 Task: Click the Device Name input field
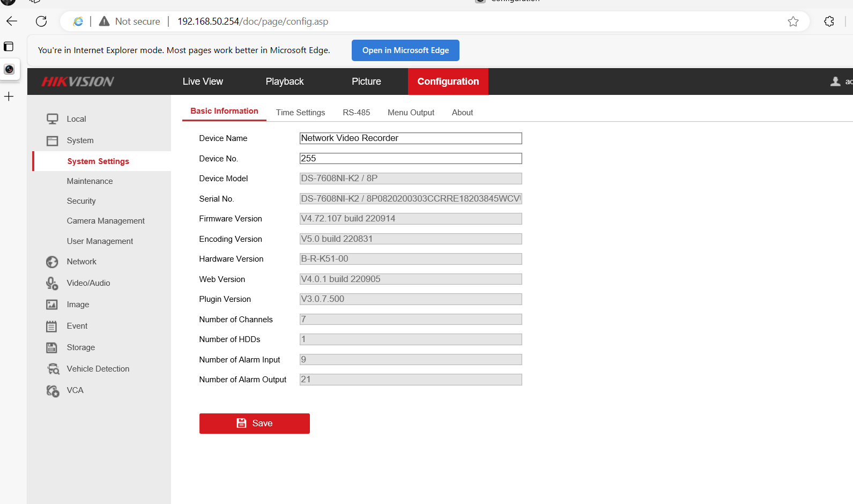pos(411,138)
